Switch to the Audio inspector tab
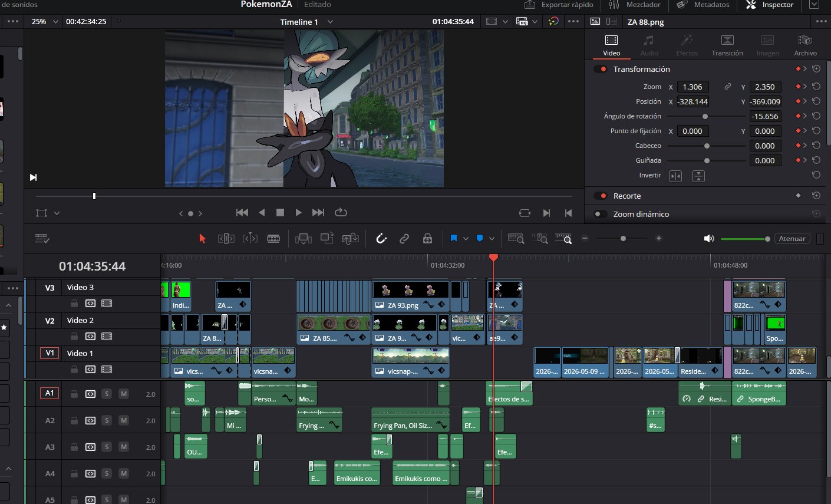Viewport: 831px width, 504px height. point(649,45)
